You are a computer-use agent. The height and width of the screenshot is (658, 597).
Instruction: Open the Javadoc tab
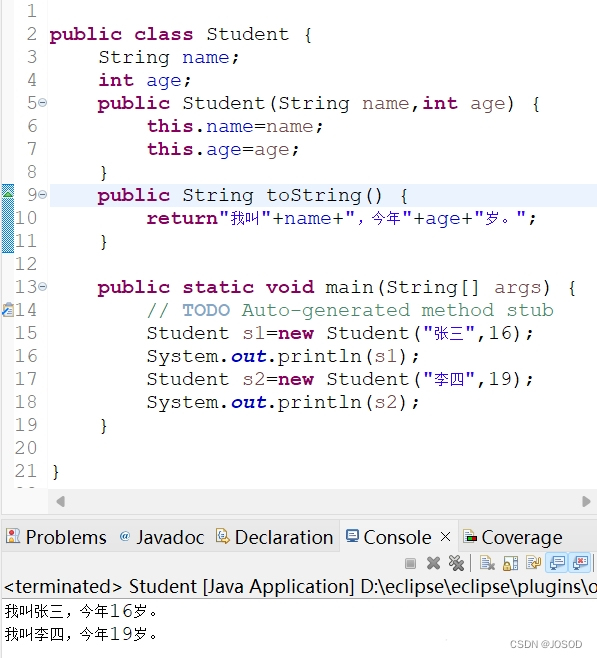click(x=162, y=537)
